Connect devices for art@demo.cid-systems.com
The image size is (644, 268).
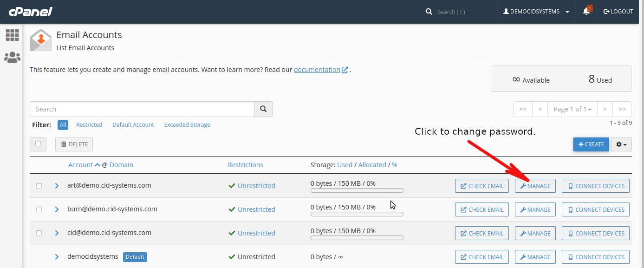click(596, 186)
